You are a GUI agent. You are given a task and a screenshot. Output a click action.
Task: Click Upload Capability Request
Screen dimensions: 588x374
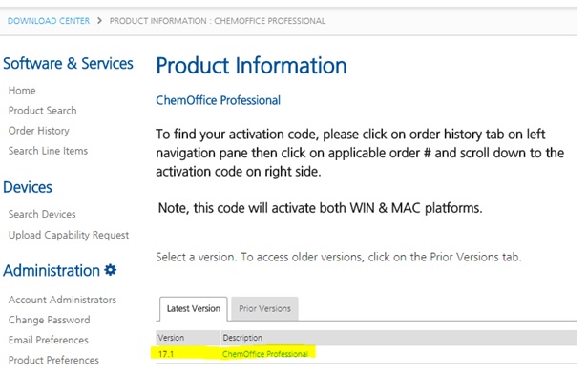pos(69,235)
